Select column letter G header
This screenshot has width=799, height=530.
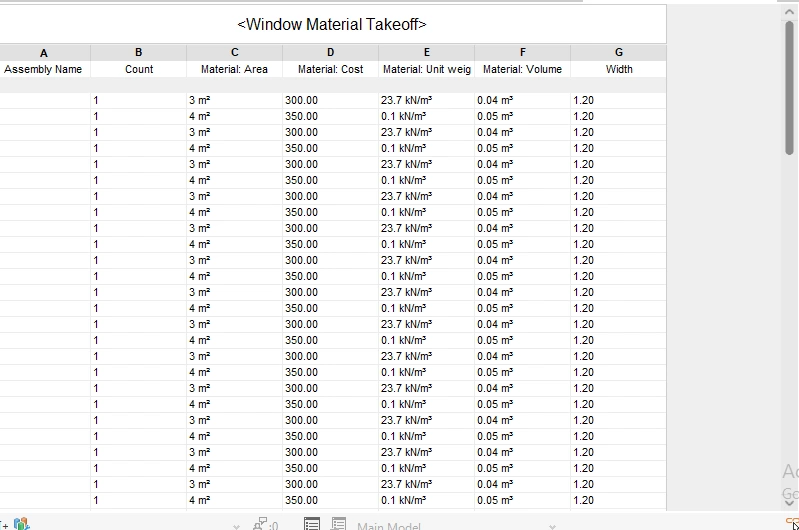click(619, 52)
